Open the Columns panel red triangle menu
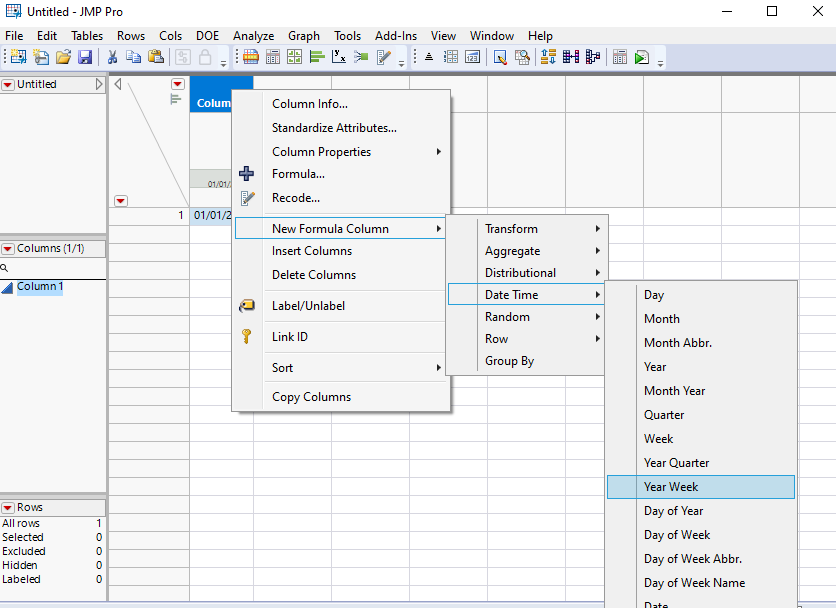Image resolution: width=836 pixels, height=608 pixels. [x=8, y=248]
